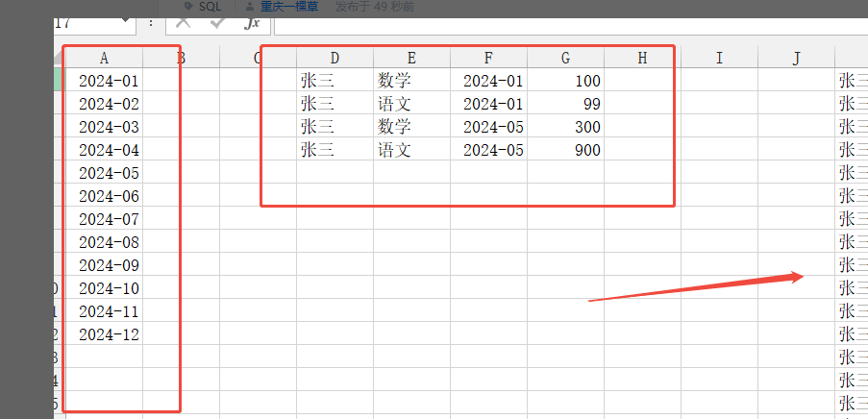This screenshot has width=868, height=419.
Task: Select the cell with value 900
Action: click(566, 150)
